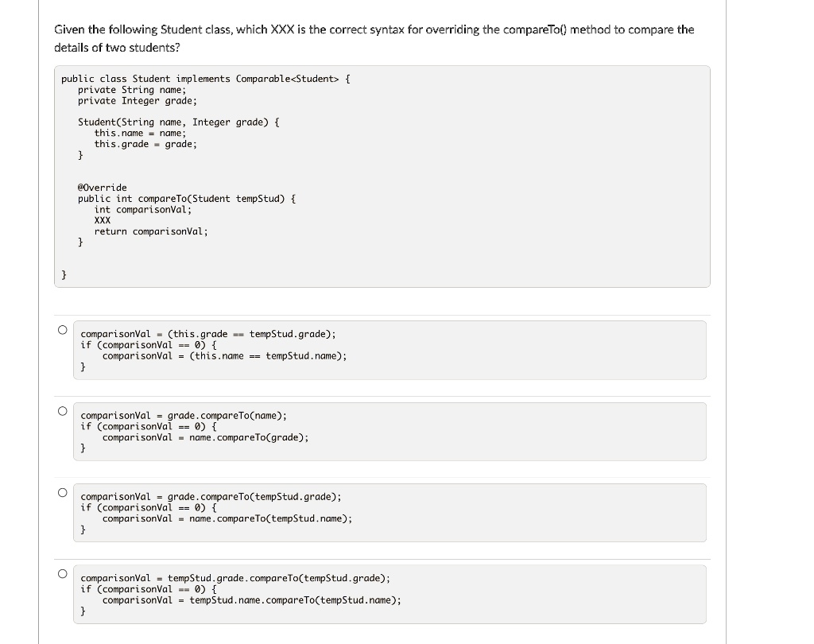Click the fourth answer's code block
Image resolution: width=814 pixels, height=644 pixels.
pos(390,594)
